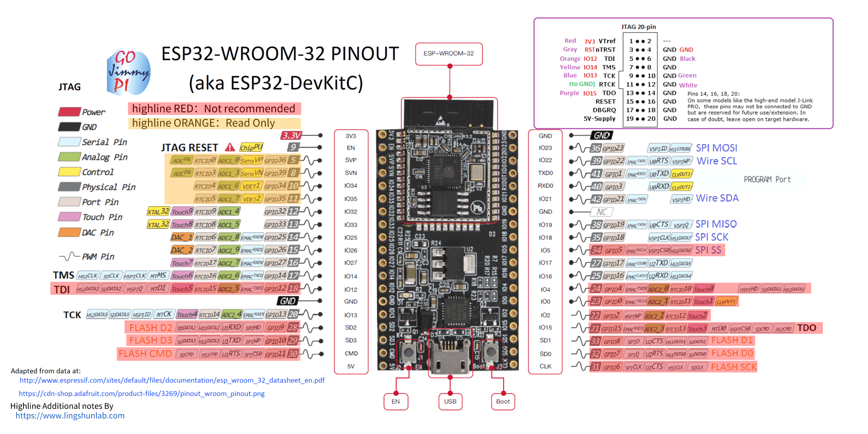Click the yellow Control legend swatch
The height and width of the screenshot is (434, 868).
[69, 172]
